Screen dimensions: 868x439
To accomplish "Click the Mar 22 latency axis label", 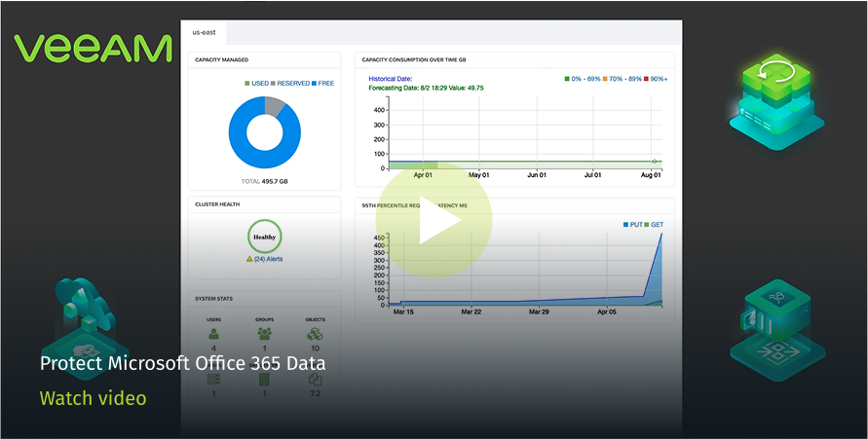I will click(472, 312).
